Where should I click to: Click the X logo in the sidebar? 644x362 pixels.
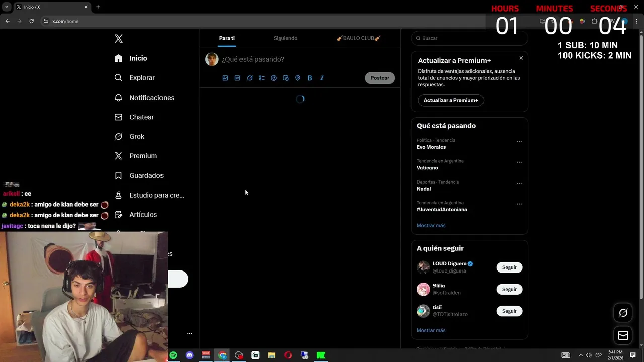click(119, 39)
